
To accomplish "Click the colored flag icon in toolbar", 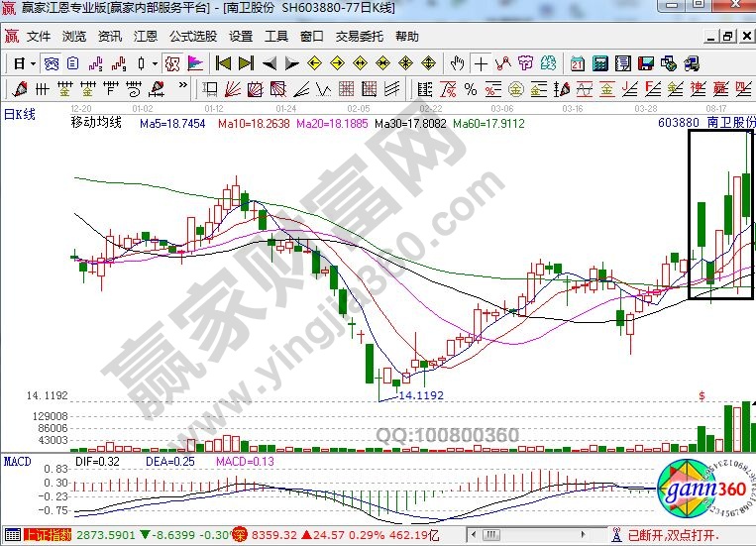I will (194, 63).
